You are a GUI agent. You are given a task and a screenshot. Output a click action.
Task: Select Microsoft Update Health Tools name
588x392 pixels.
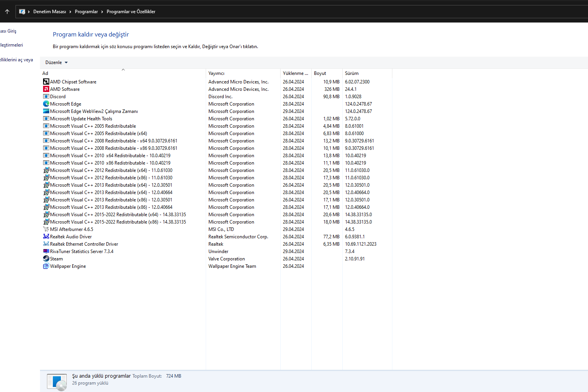pos(81,119)
